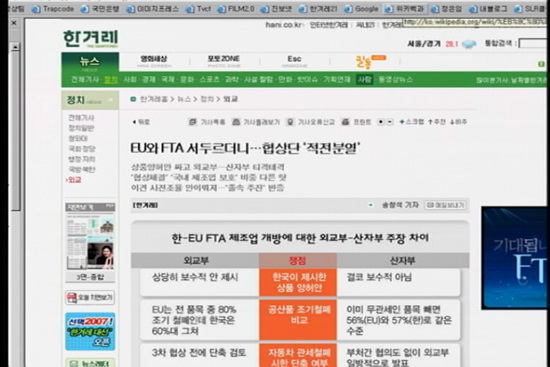Click the 오늘 지면보기 button

[x=90, y=298]
